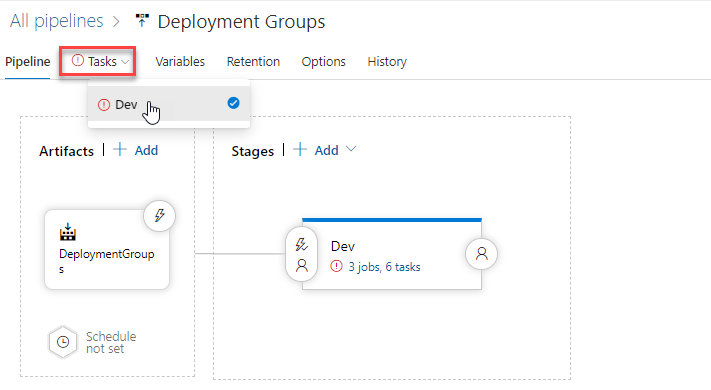This screenshot has width=711, height=390.
Task: Switch to the Variables tab
Action: coord(180,61)
